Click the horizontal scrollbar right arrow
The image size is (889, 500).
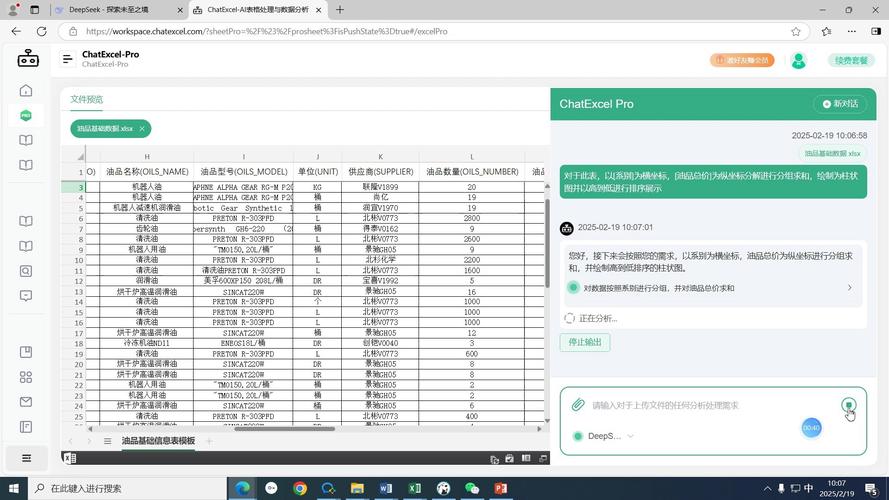(x=539, y=429)
